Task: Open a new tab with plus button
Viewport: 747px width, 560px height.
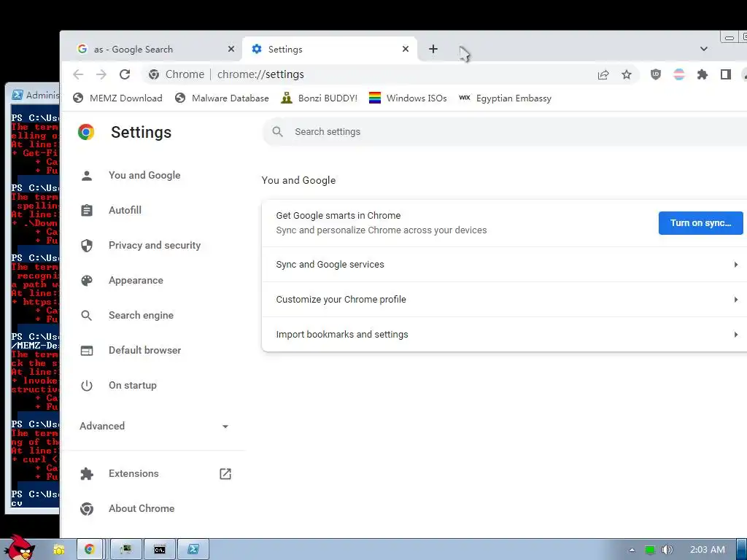Action: point(433,49)
